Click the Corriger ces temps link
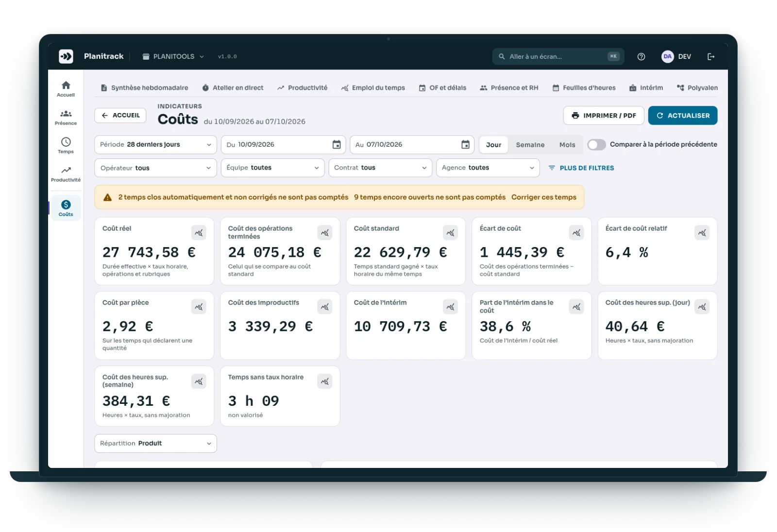 543,197
